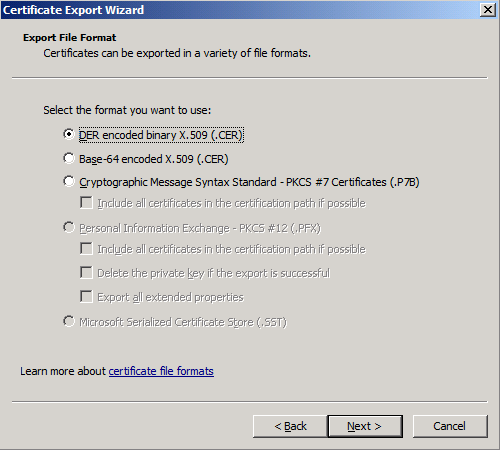Click the Base-64 encoded X.509 label text
The image size is (500, 450).
[x=154, y=159]
